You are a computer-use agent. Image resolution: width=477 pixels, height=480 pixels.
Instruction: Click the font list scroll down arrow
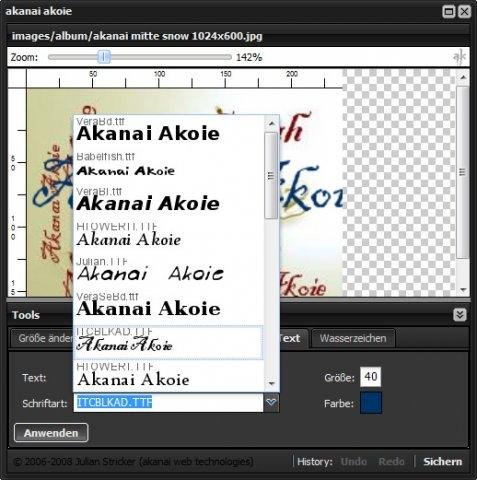(271, 384)
